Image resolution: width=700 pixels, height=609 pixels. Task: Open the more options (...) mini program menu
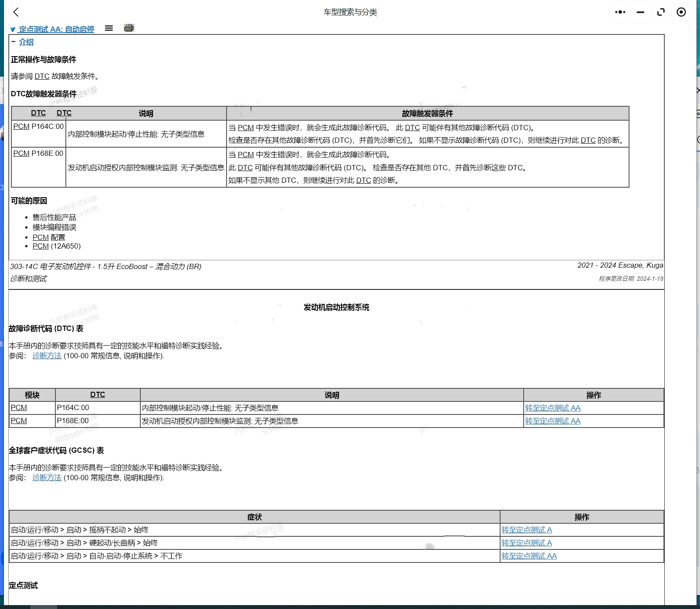pyautogui.click(x=619, y=12)
